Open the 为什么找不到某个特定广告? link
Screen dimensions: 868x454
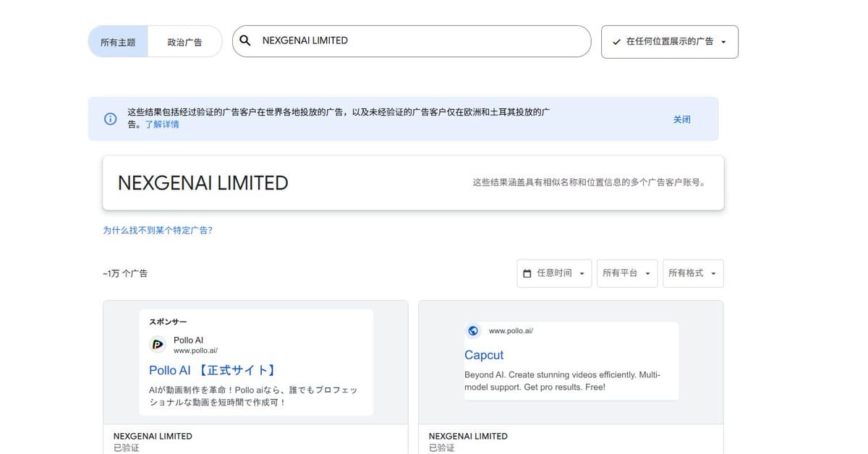[158, 231]
